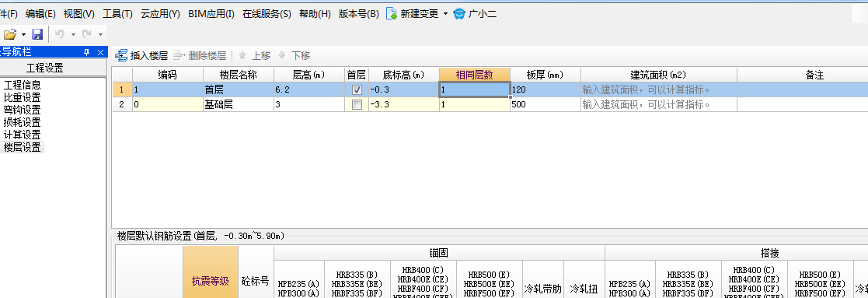
Task: Click 相同层数 cell in 基础层 row
Action: [x=475, y=104]
